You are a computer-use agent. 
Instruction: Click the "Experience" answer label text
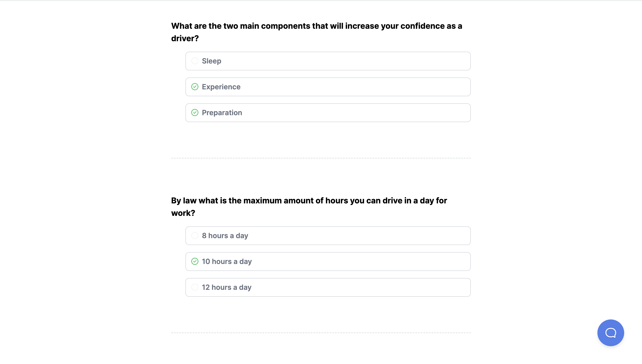(x=221, y=87)
